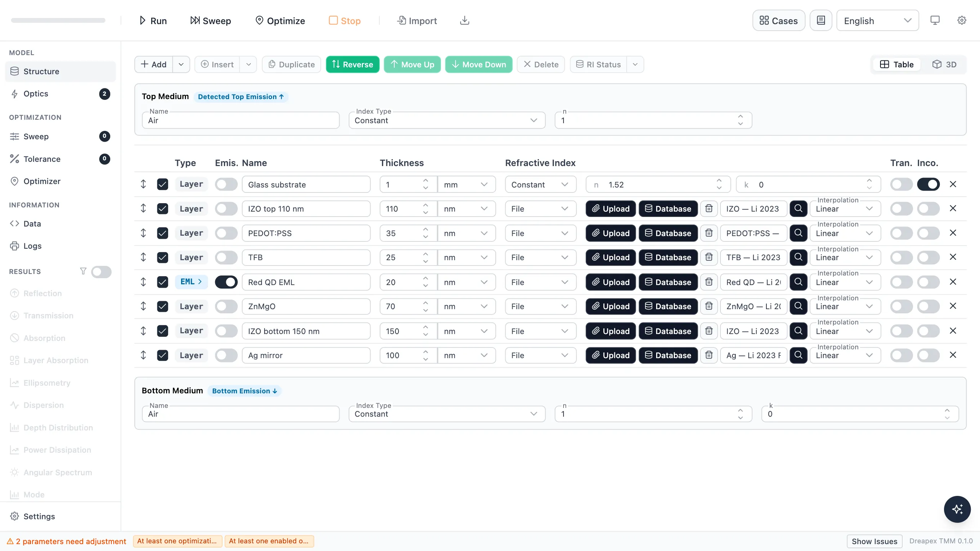Toggle the Results filter switch
Viewport: 980px width, 551px height.
click(101, 272)
